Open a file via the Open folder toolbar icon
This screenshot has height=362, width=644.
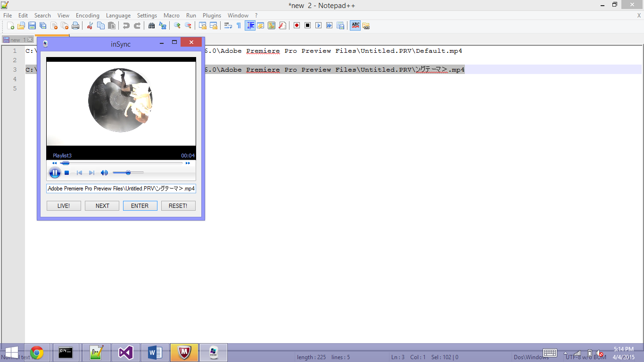[21, 25]
